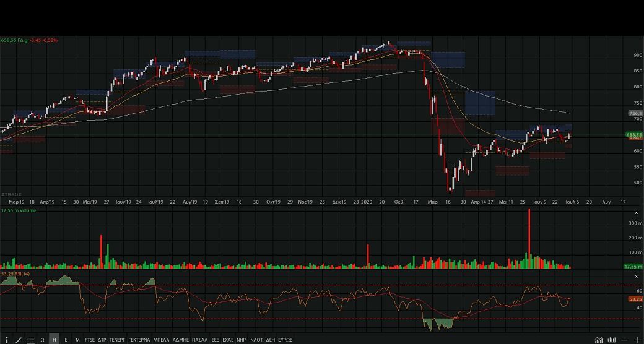Click the 17,55 m volume value tag
Screen dimensions: 644x344
pos(633,267)
